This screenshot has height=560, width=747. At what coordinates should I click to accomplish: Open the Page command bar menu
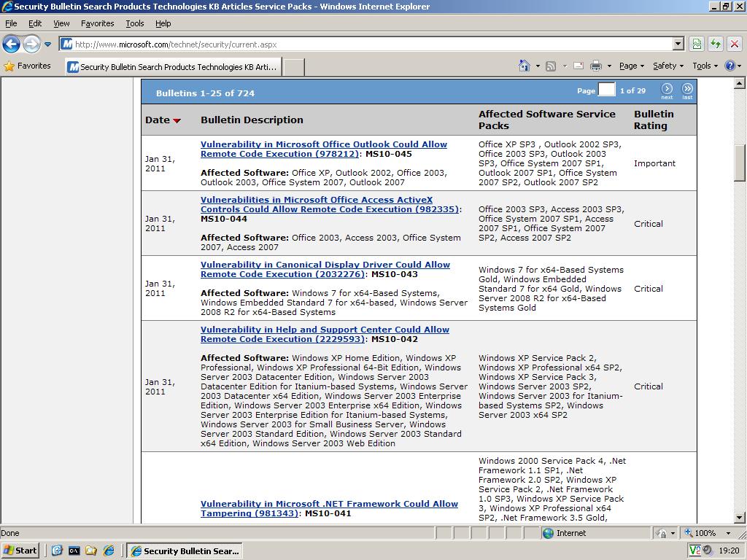click(x=631, y=66)
